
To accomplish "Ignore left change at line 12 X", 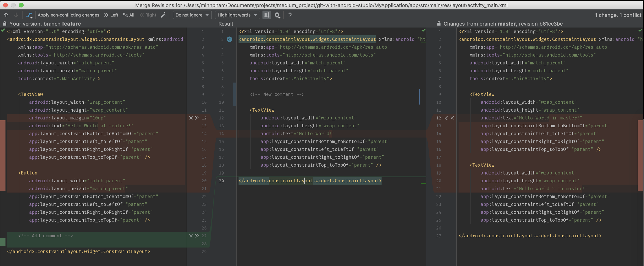I will [x=191, y=118].
